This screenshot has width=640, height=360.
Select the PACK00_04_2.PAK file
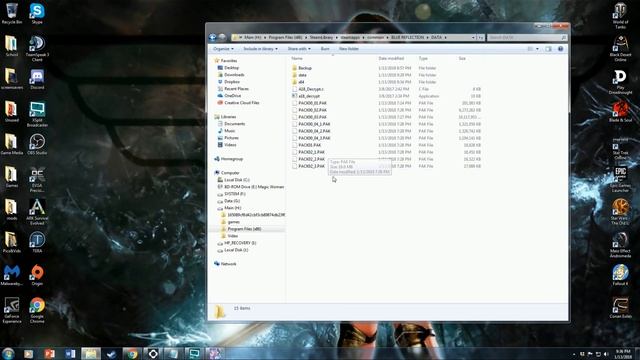click(x=314, y=131)
